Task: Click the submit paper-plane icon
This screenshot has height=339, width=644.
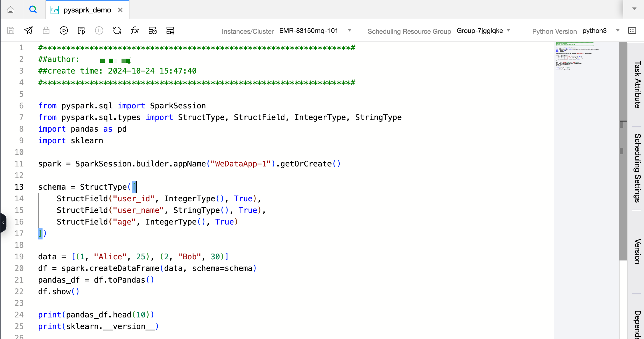Action: 28,30
